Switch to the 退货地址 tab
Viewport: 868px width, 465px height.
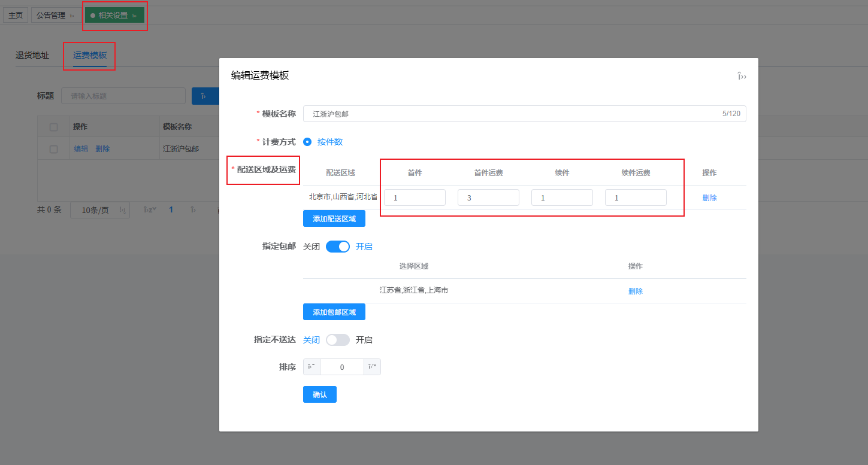click(32, 55)
